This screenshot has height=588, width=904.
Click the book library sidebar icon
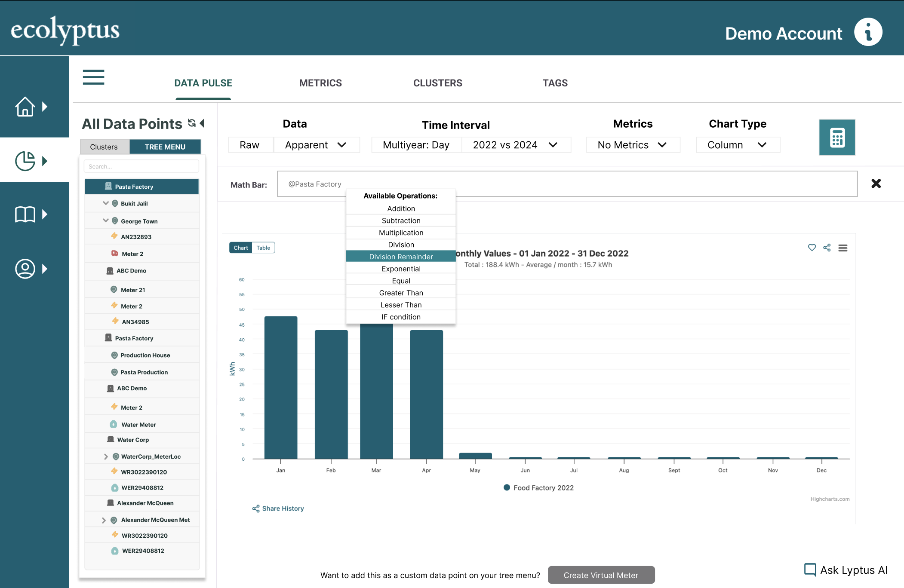pyautogui.click(x=25, y=214)
